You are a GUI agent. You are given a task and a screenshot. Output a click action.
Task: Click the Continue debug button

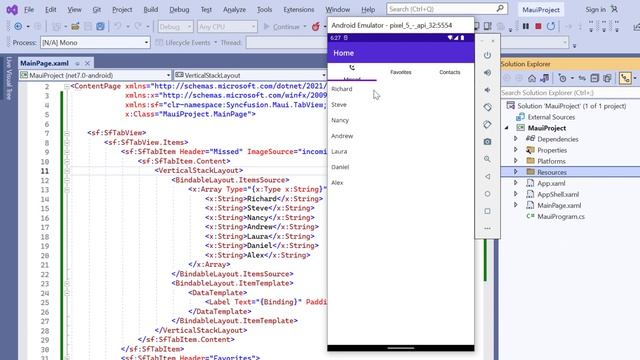(x=282, y=27)
